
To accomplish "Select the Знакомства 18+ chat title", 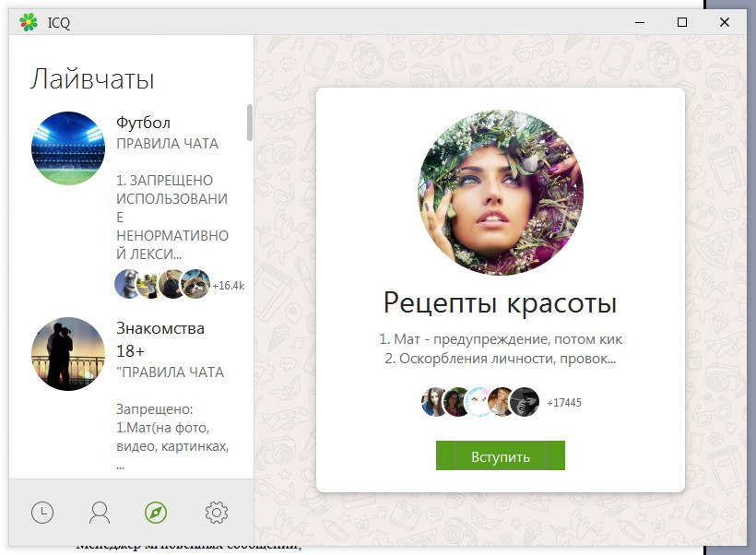I will coord(160,339).
